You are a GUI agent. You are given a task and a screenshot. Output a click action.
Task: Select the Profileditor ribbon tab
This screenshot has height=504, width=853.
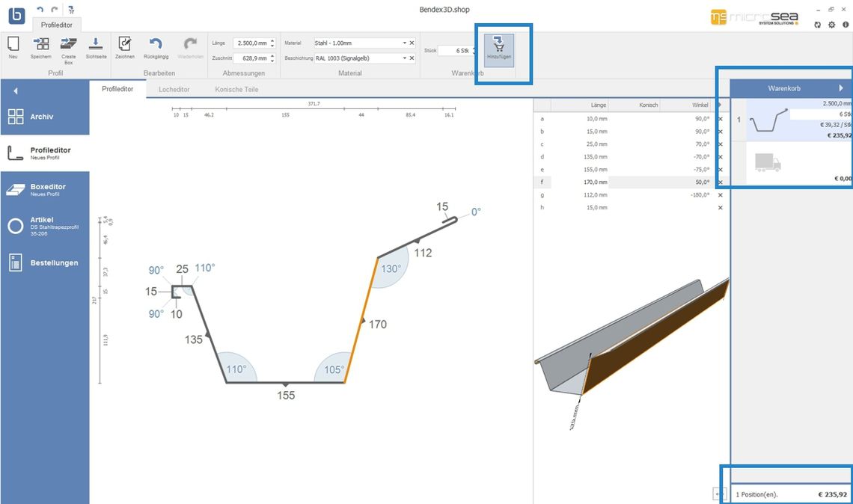pyautogui.click(x=57, y=25)
